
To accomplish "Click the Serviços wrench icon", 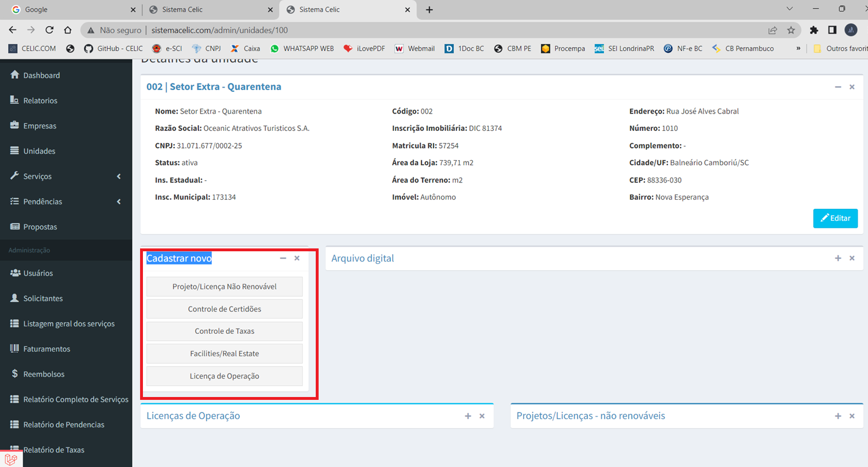I will pyautogui.click(x=15, y=176).
